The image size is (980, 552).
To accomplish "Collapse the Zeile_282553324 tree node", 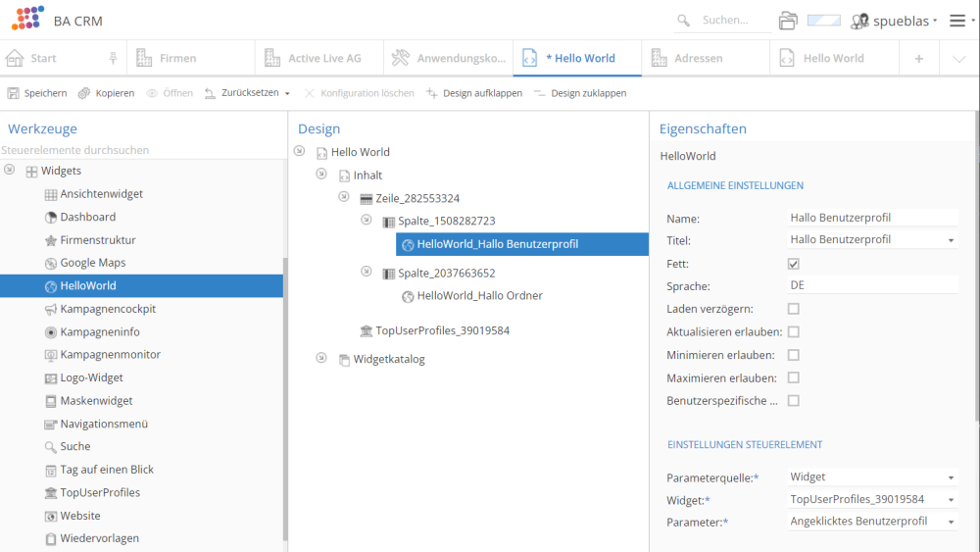I will pos(344,197).
